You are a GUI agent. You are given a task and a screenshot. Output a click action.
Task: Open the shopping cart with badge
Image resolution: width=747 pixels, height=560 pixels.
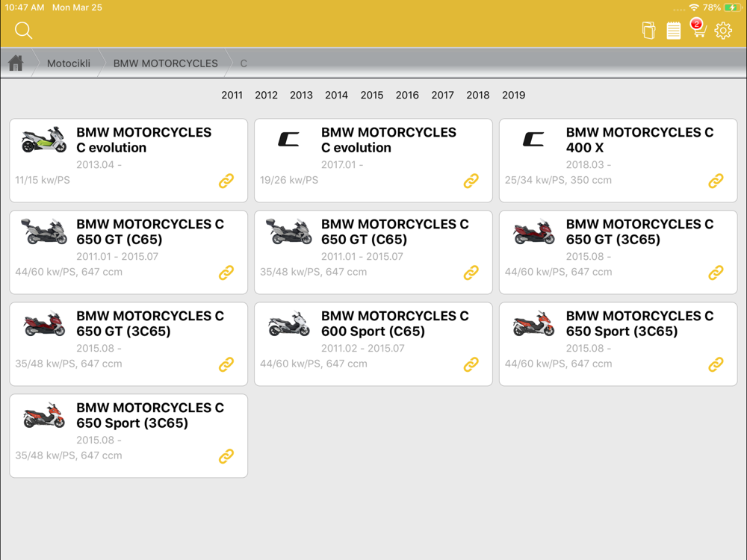click(698, 28)
